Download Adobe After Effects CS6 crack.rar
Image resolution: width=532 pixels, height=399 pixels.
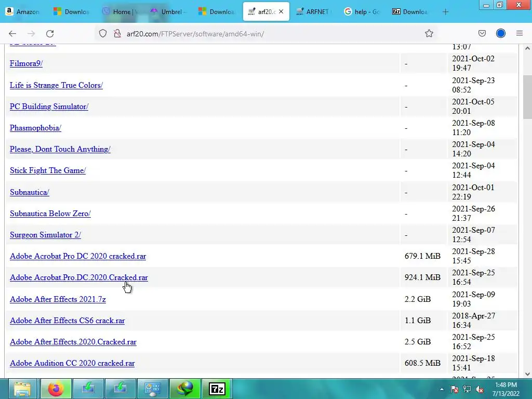[x=68, y=321]
